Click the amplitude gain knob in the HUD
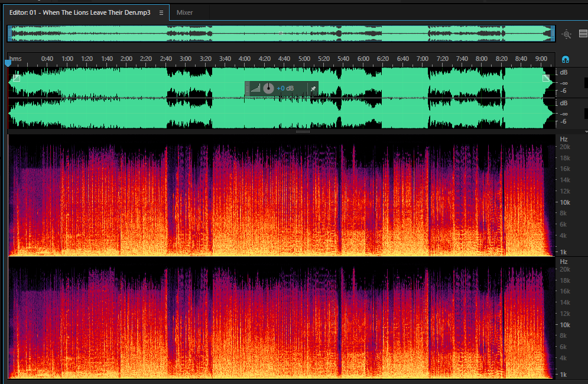 tap(268, 89)
